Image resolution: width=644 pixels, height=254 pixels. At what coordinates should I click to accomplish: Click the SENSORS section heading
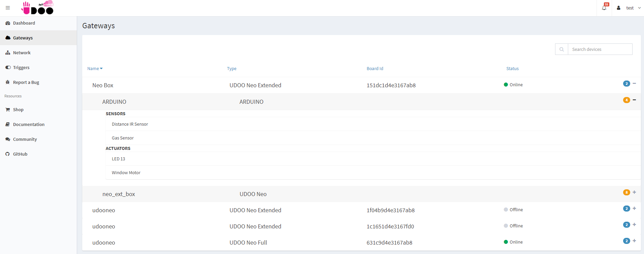[116, 114]
